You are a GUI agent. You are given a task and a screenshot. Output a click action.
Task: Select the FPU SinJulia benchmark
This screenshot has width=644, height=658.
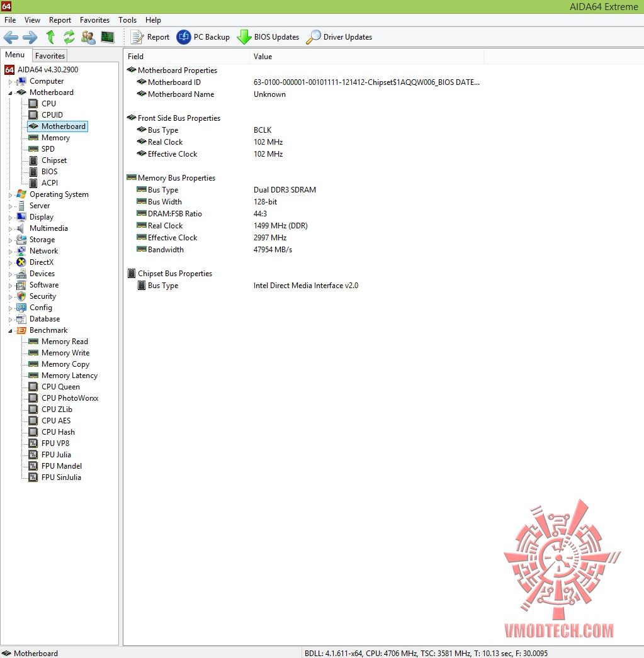[61, 477]
